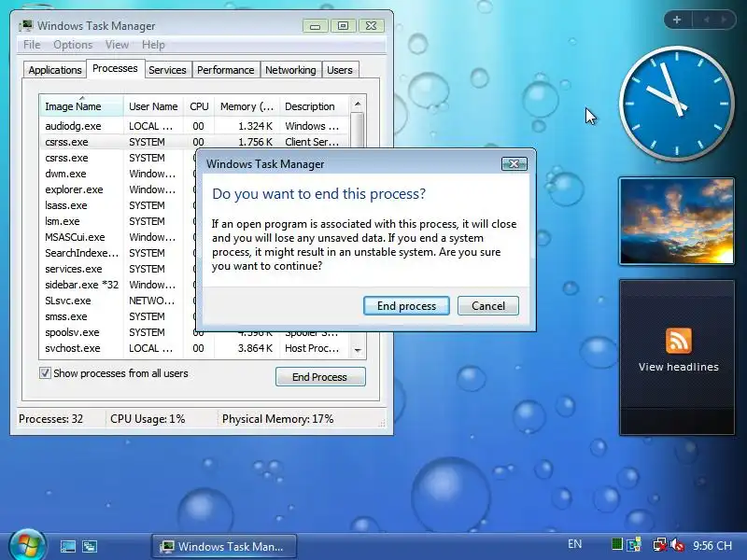The image size is (747, 560).
Task: Switch to the Performance tab
Action: [x=225, y=70]
